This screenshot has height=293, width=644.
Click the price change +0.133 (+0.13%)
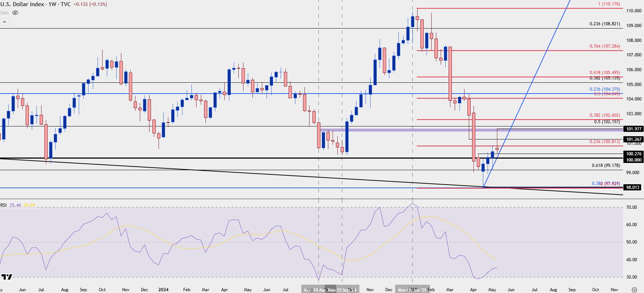[90, 4]
